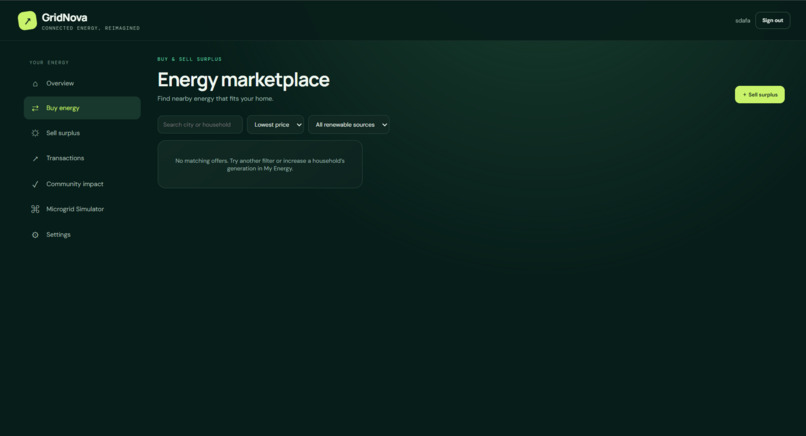Open Settings from the sidebar
Image resolution: width=806 pixels, height=436 pixels.
[82, 234]
